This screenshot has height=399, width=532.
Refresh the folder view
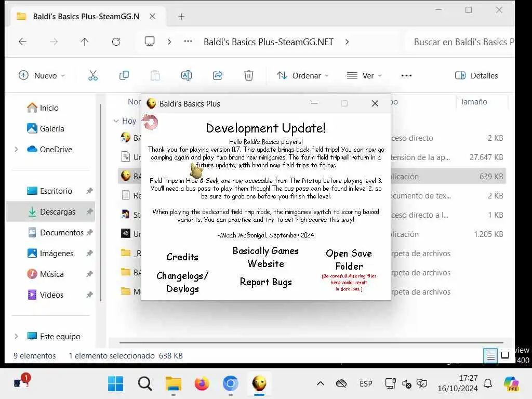[x=116, y=42]
